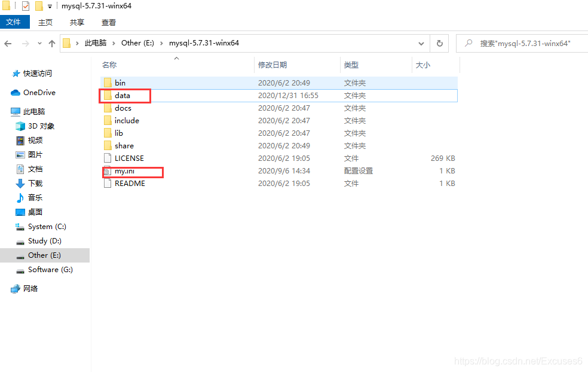Click mysql-5.7.31-winx64 in the address breadcrumb
Image resolution: width=588 pixels, height=372 pixels.
pyautogui.click(x=204, y=43)
